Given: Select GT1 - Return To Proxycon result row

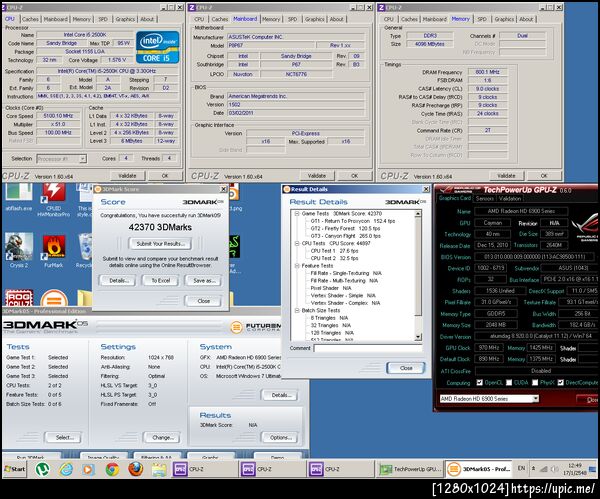Looking at the screenshot, I should [x=352, y=221].
